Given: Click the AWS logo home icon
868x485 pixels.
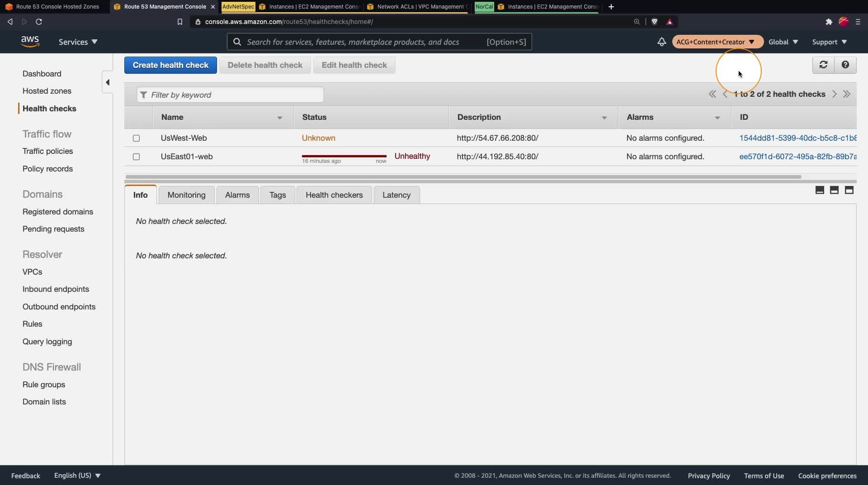Looking at the screenshot, I should 30,42.
